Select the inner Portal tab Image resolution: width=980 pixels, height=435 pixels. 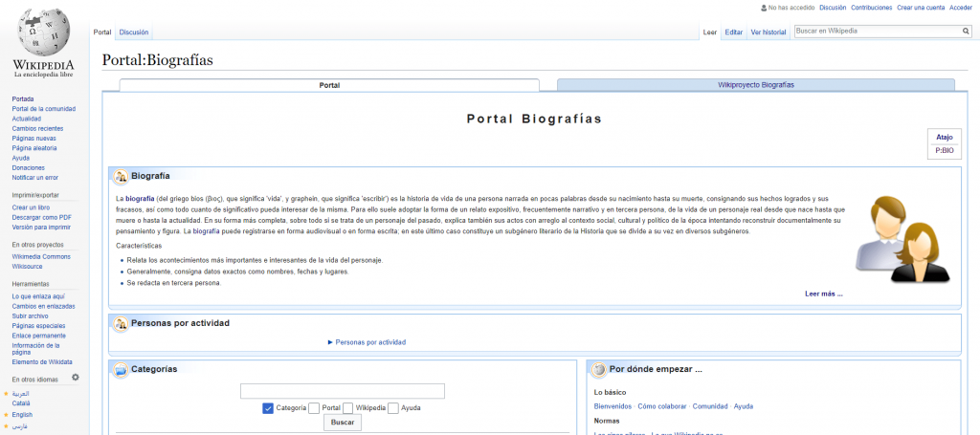pos(329,85)
